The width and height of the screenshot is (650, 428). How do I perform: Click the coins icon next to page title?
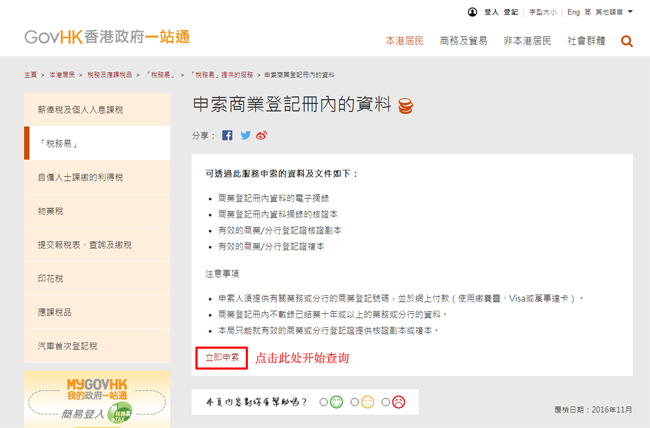coord(406,105)
